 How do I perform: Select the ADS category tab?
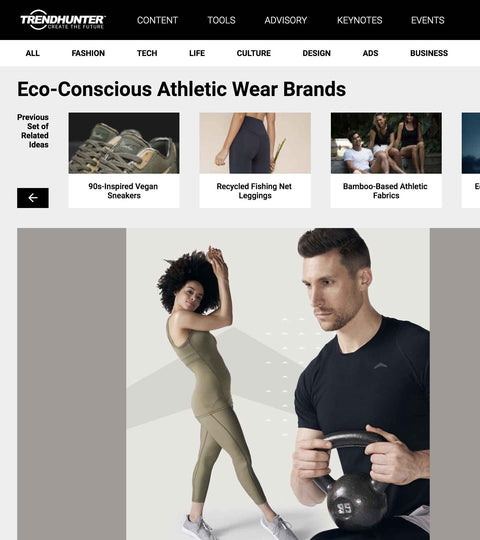pyautogui.click(x=371, y=53)
